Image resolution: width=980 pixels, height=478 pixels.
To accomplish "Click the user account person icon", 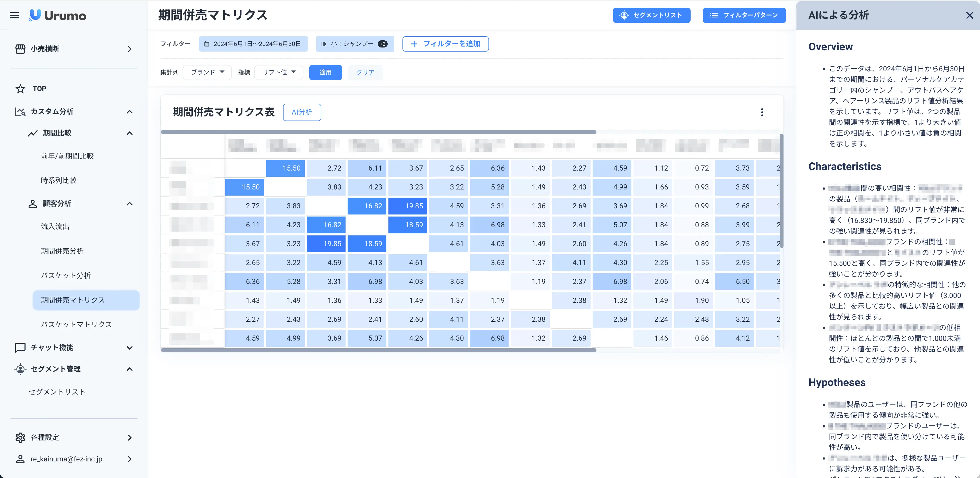I will click(x=20, y=459).
